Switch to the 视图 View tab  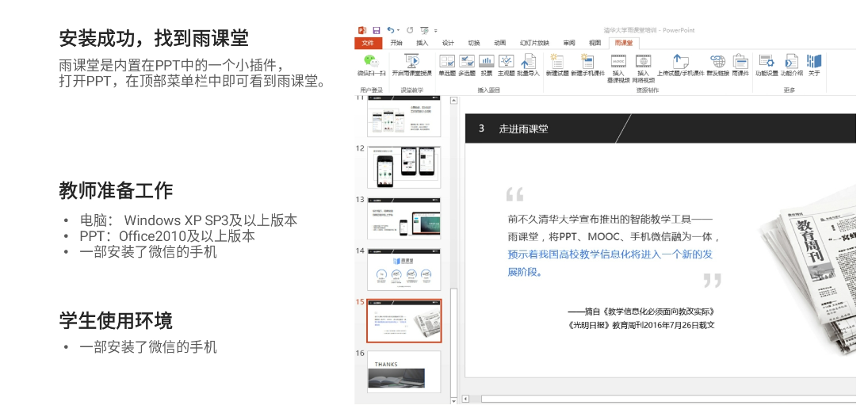pos(595,43)
